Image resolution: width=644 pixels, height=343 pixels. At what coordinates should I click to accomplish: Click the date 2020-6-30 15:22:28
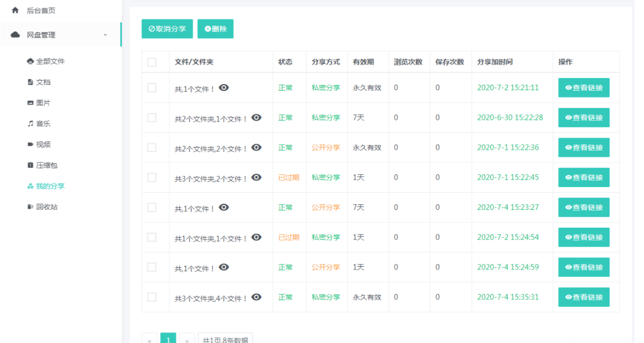(510, 117)
